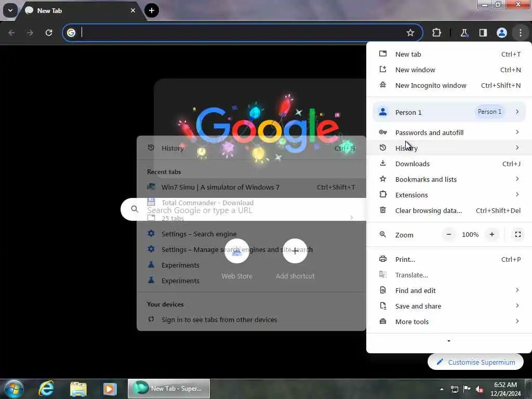Reopen Total Commander - Download recent tab

251,203
